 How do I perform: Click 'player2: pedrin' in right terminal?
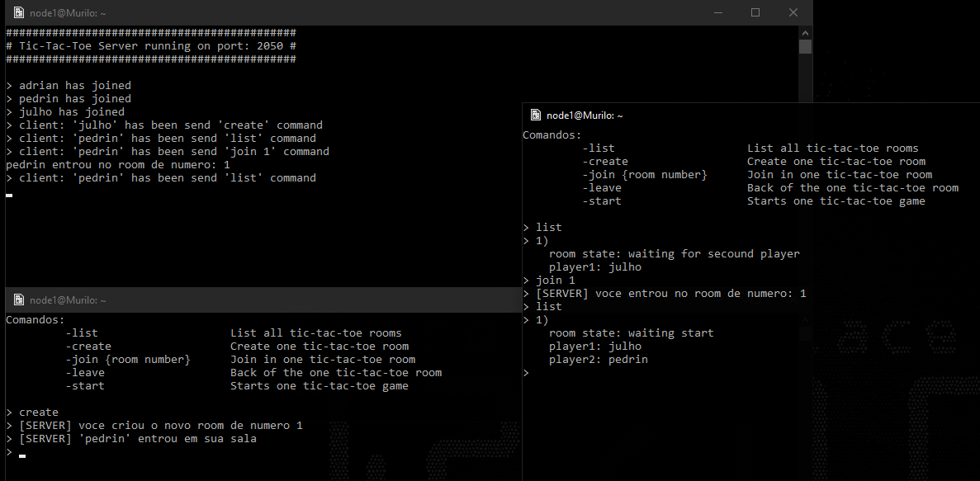click(598, 359)
